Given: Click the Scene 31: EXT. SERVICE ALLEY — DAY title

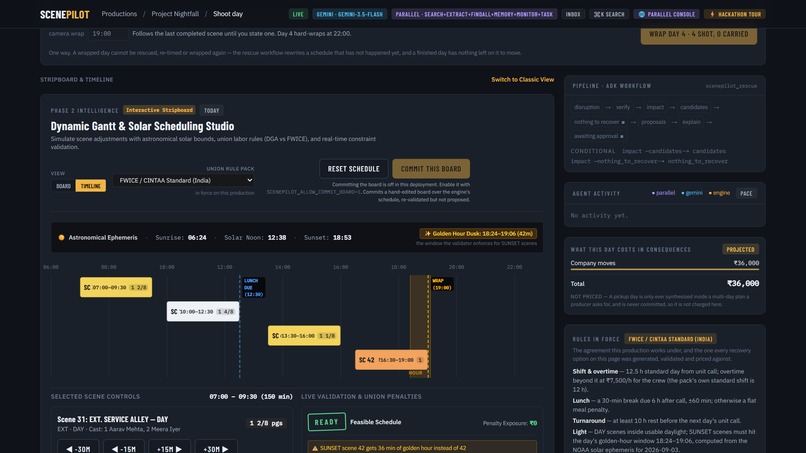Looking at the screenshot, I should pyautogui.click(x=113, y=420).
